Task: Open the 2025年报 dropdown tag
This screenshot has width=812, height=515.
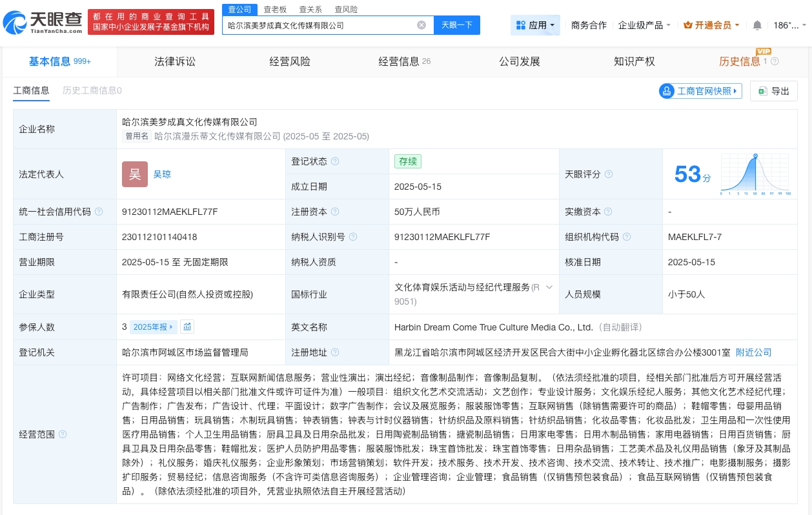Action: pyautogui.click(x=153, y=327)
